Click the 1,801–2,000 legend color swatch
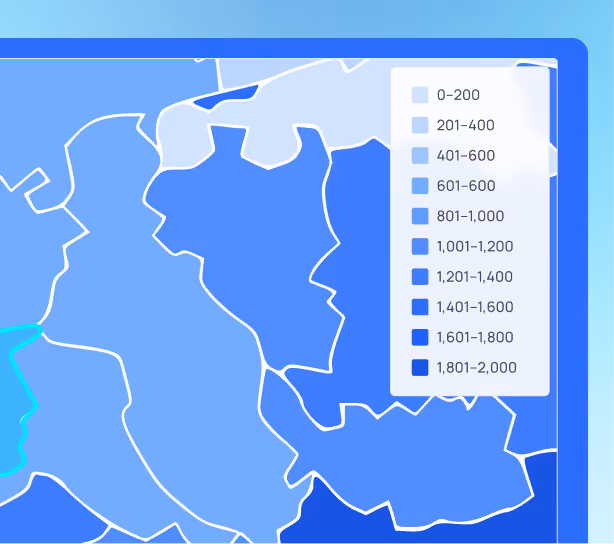Screen dimensions: 614x544 [x=420, y=368]
